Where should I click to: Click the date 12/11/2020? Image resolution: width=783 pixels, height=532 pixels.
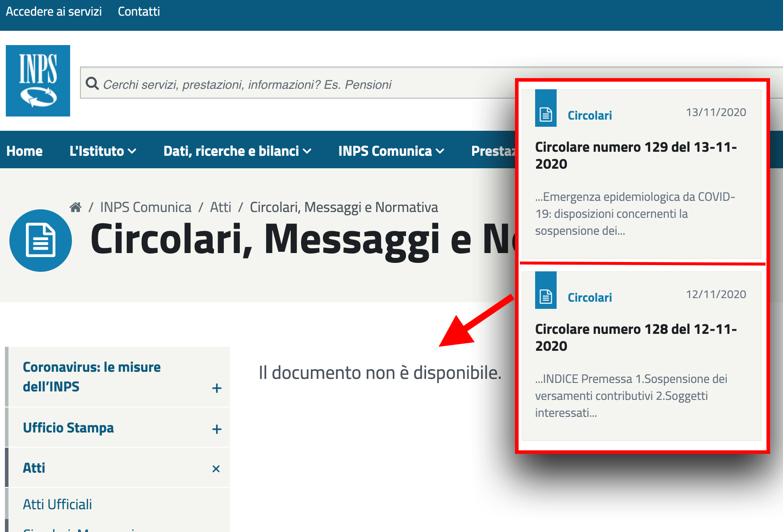[x=716, y=294]
